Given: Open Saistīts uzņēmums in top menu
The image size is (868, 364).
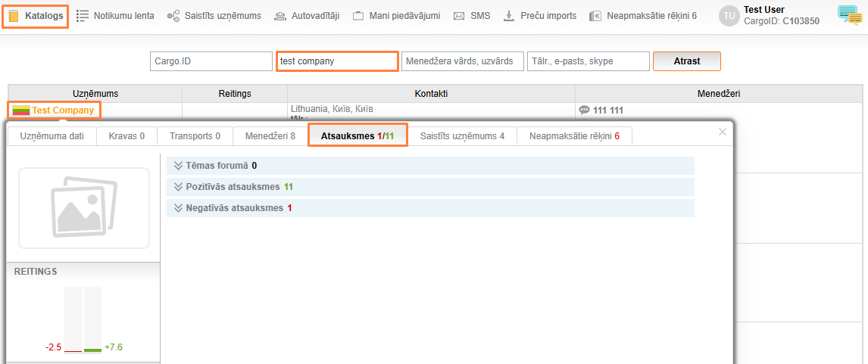Looking at the screenshot, I should (x=214, y=16).
